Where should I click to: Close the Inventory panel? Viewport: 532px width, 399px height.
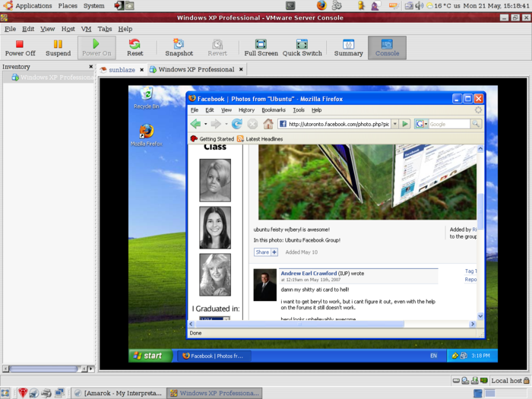(90, 67)
